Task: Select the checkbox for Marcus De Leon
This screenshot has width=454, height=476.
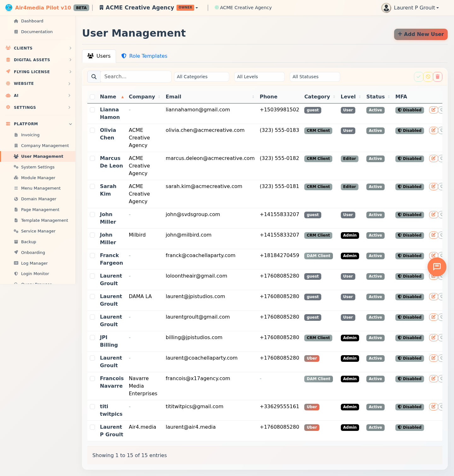Action: [x=92, y=158]
